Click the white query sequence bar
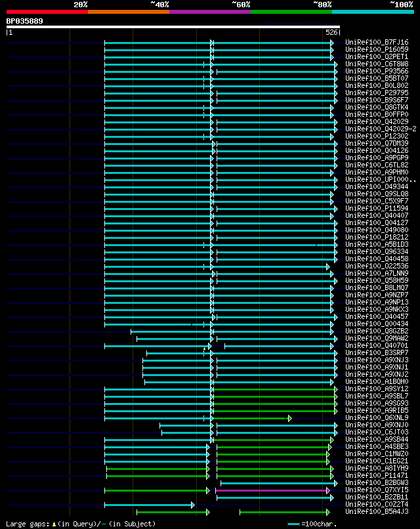The image size is (420, 529). coord(173,27)
